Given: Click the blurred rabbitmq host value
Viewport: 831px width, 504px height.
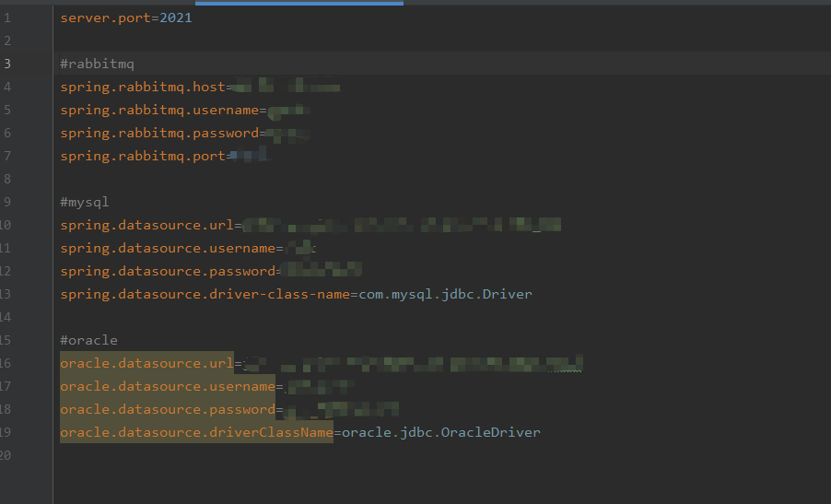Looking at the screenshot, I should 286,86.
